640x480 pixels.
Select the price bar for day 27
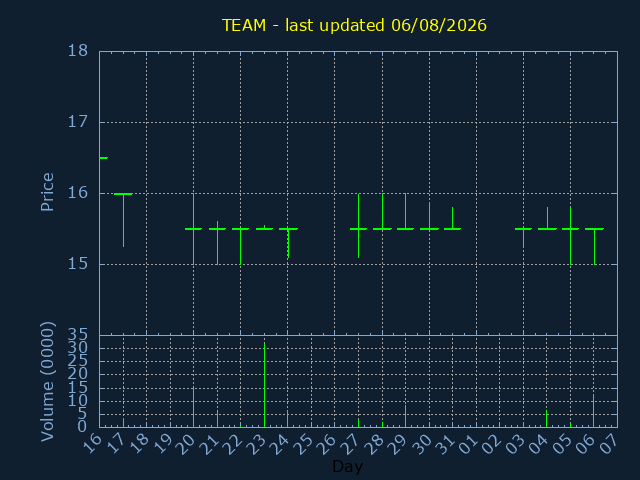358,226
